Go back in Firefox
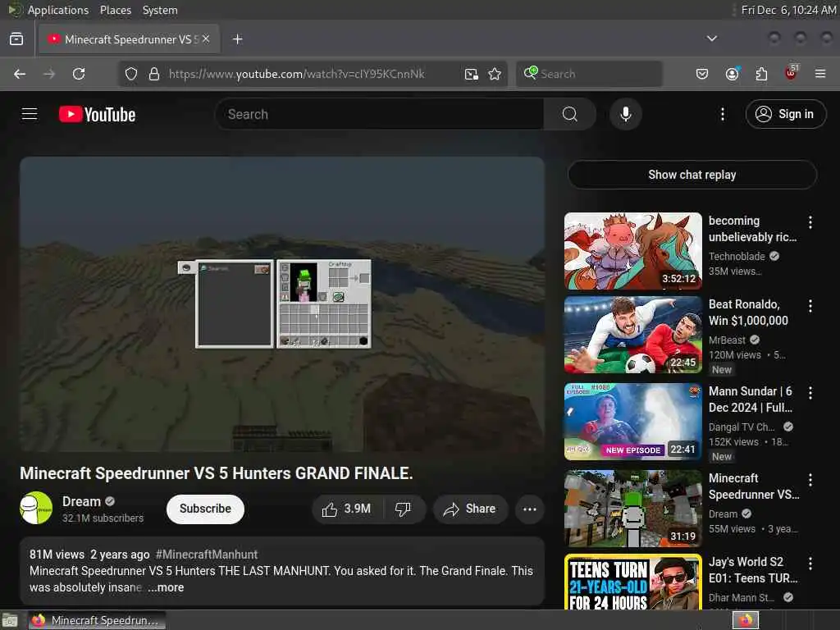The width and height of the screenshot is (840, 630). coord(20,74)
